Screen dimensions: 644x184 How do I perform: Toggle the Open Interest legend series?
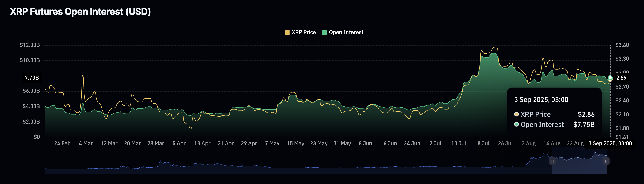[342, 33]
